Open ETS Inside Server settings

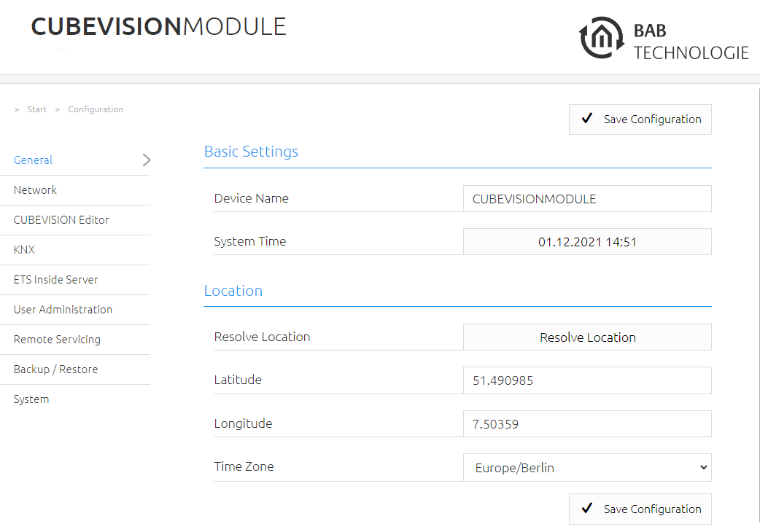[55, 279]
